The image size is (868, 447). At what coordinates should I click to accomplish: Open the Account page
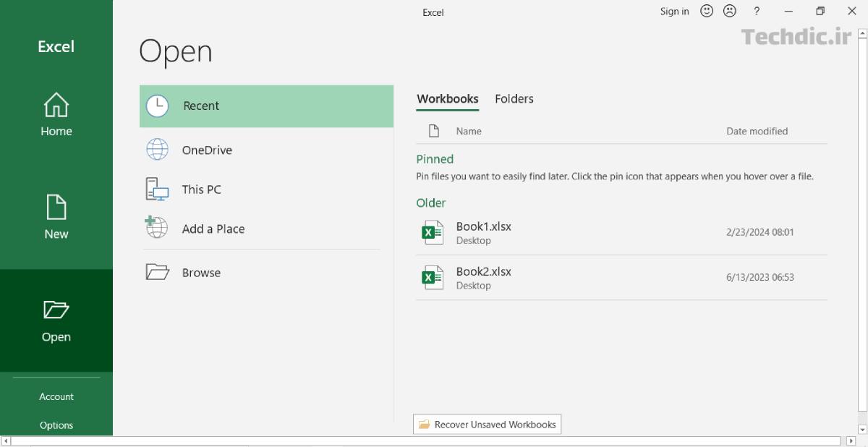[56, 396]
